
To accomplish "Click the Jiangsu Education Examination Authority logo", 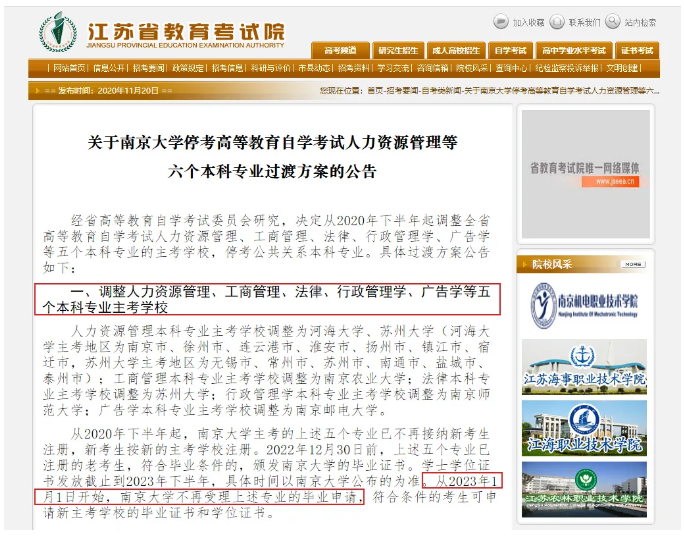I will point(58,31).
